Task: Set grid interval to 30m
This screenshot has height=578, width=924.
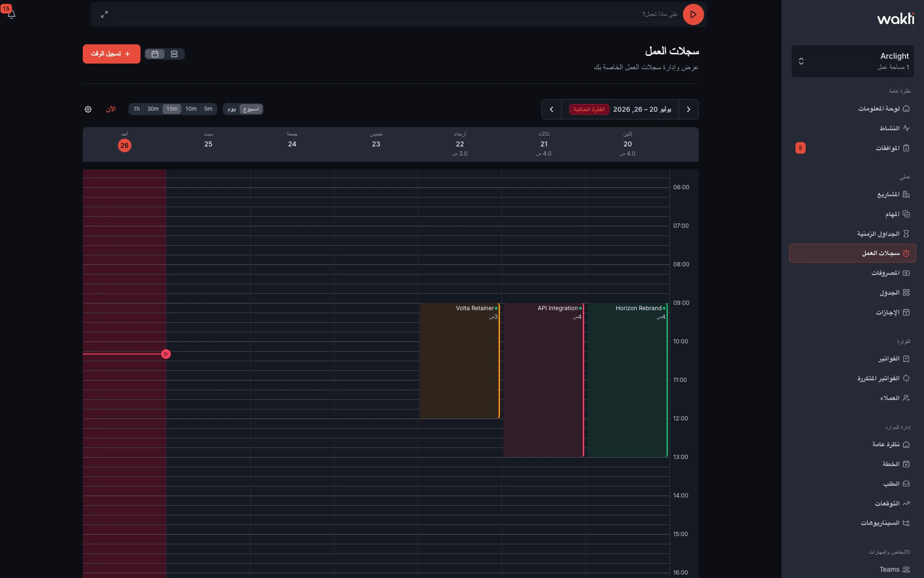Action: tap(153, 109)
